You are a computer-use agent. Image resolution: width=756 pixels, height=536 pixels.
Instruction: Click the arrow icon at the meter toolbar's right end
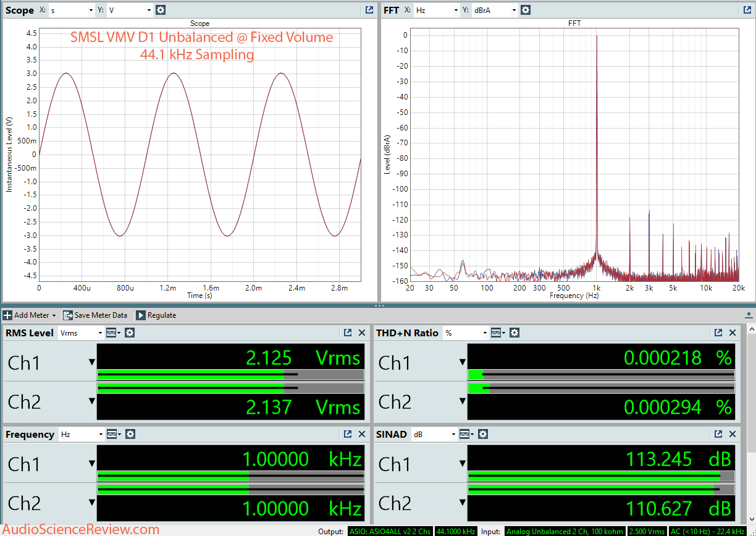click(749, 315)
